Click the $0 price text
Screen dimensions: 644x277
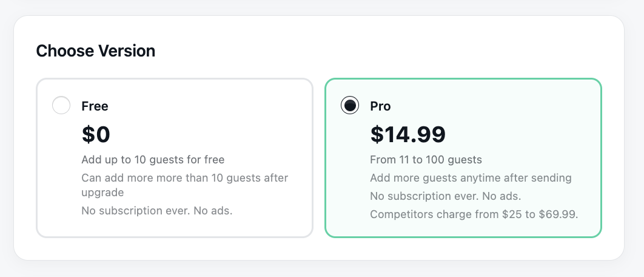tap(96, 134)
